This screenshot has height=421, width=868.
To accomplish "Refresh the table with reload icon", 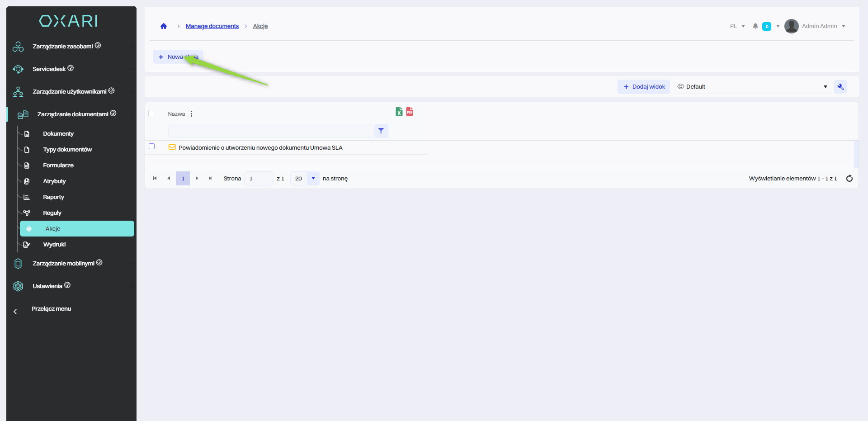I will 849,179.
